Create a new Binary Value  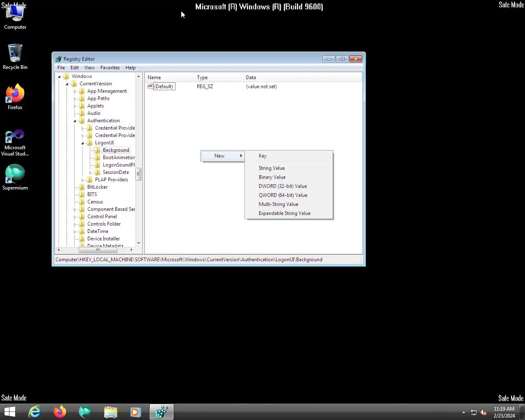pos(289,177)
